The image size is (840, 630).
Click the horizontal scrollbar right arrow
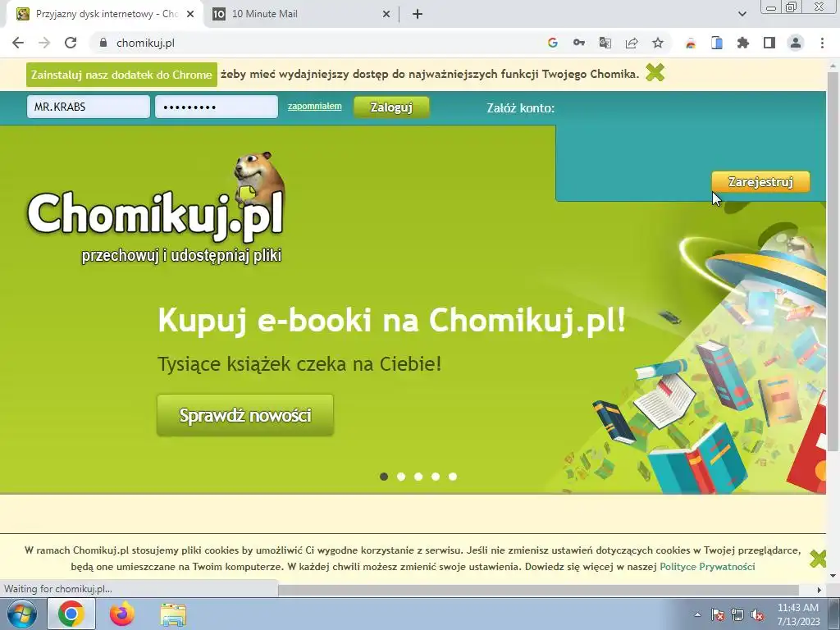[x=819, y=590]
